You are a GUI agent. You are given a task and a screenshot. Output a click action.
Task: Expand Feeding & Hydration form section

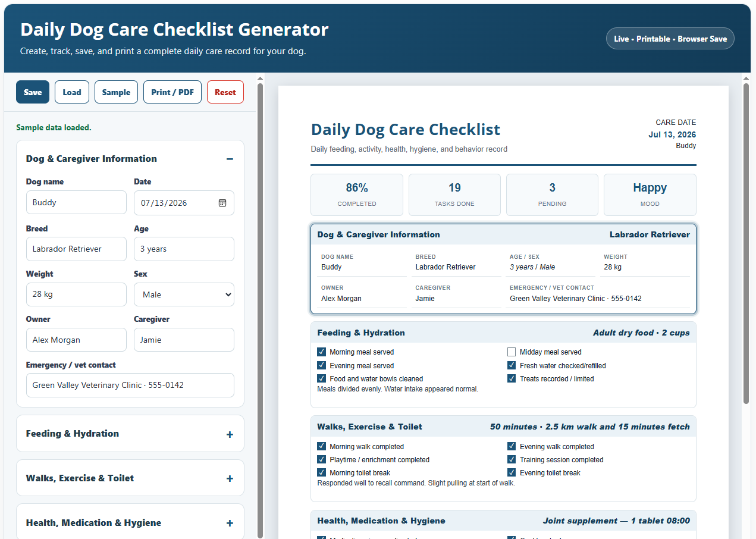click(x=130, y=434)
